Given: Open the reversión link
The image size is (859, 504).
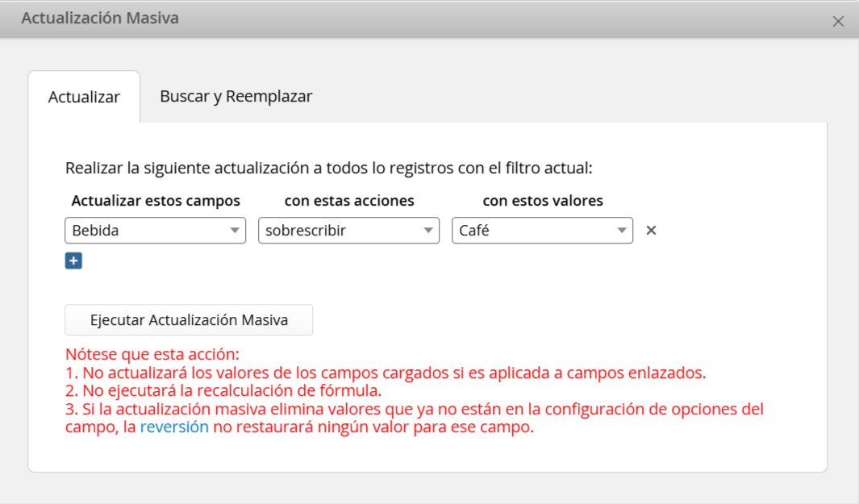Looking at the screenshot, I should [x=174, y=427].
